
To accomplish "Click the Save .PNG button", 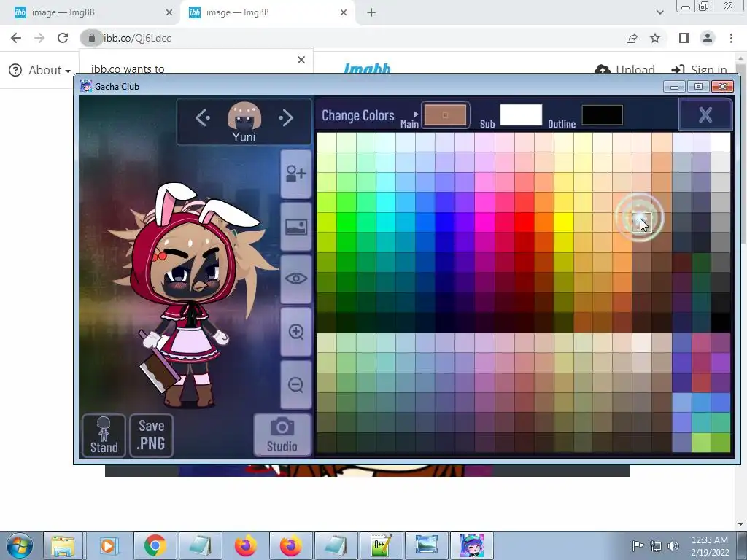I will [151, 435].
